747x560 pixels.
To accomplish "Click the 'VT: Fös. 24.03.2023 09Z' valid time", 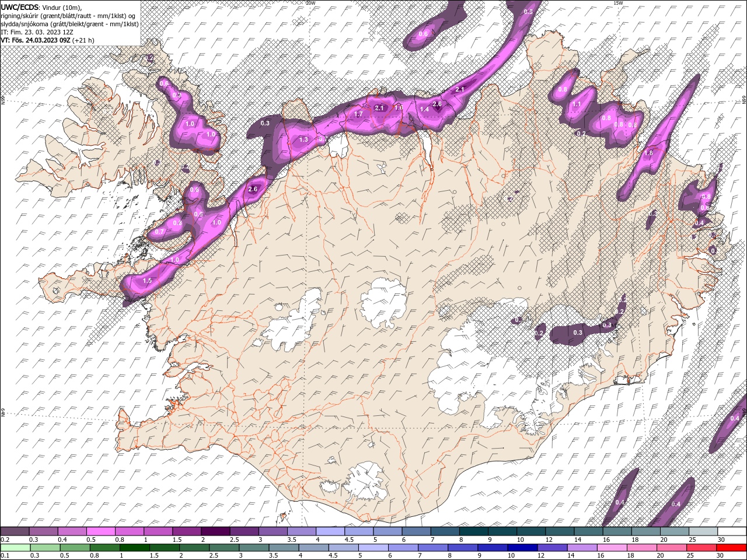I will coord(36,40).
